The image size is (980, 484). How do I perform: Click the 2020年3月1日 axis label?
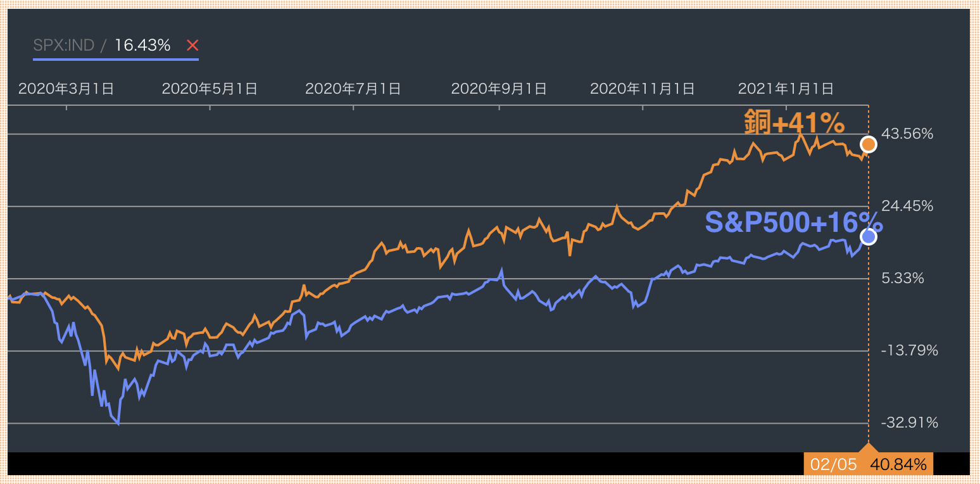click(66, 89)
